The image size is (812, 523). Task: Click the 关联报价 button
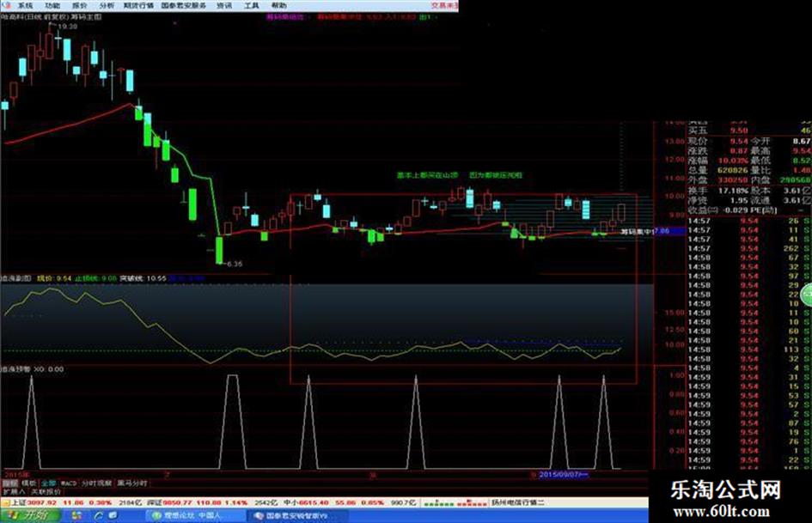coord(46,491)
